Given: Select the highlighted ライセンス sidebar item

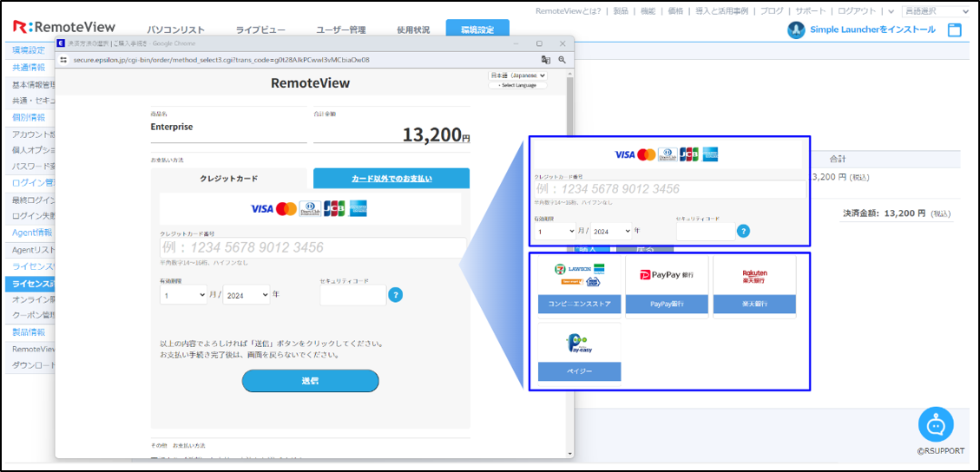Looking at the screenshot, I should [x=30, y=285].
